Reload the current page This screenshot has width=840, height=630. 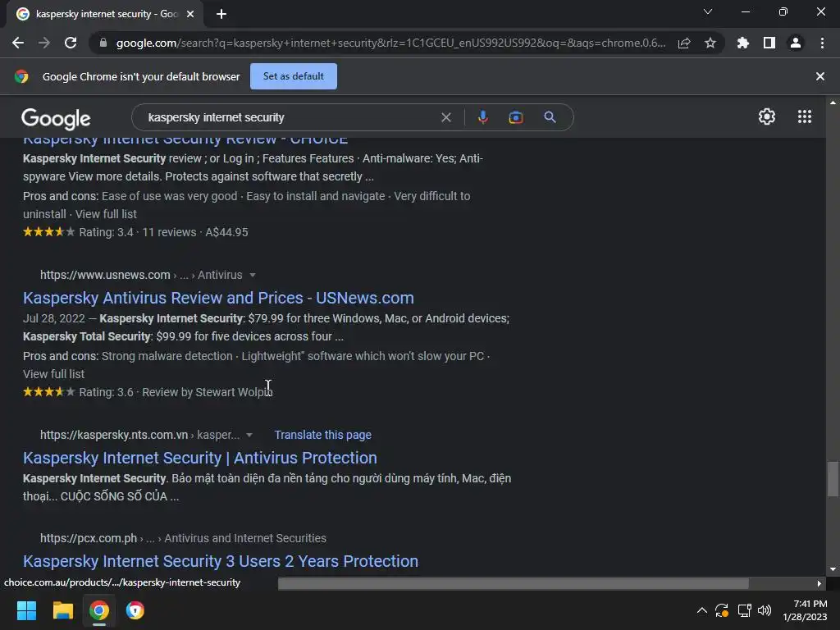(71, 43)
